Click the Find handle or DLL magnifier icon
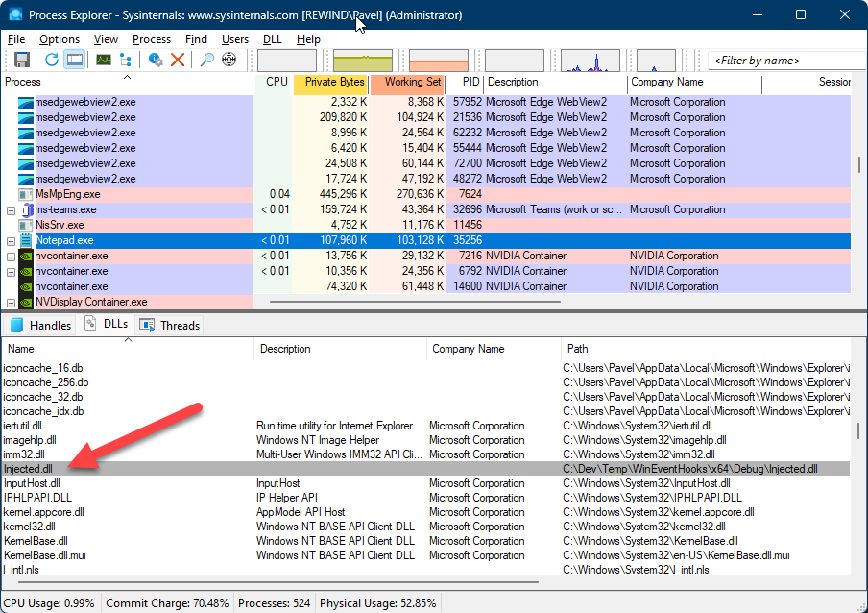Image resolution: width=868 pixels, height=613 pixels. click(x=207, y=60)
